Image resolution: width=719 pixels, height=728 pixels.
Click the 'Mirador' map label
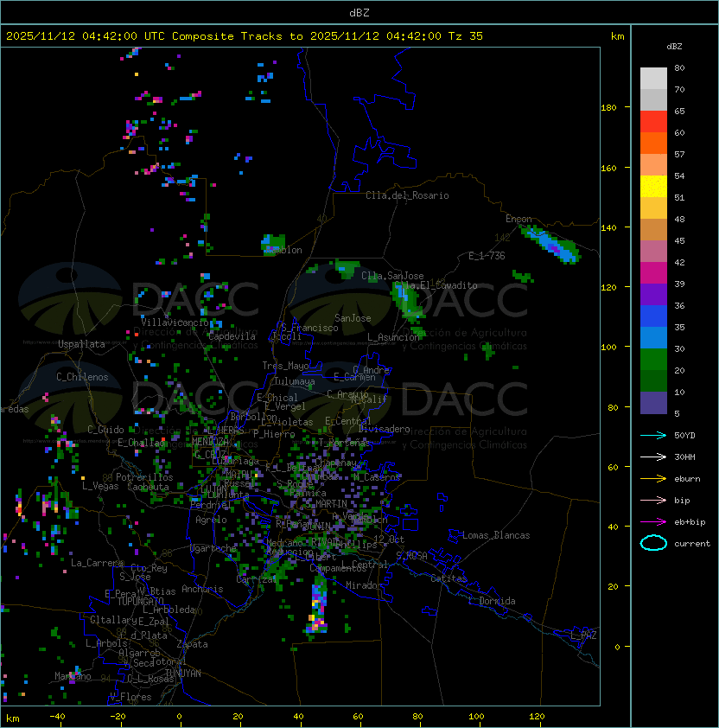click(x=364, y=585)
